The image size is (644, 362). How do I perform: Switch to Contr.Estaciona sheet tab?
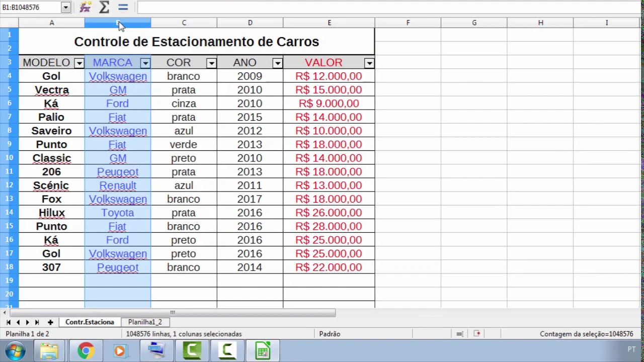(90, 322)
